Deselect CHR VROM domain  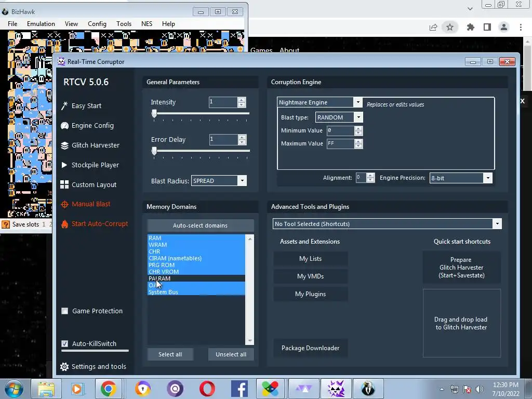click(196, 271)
